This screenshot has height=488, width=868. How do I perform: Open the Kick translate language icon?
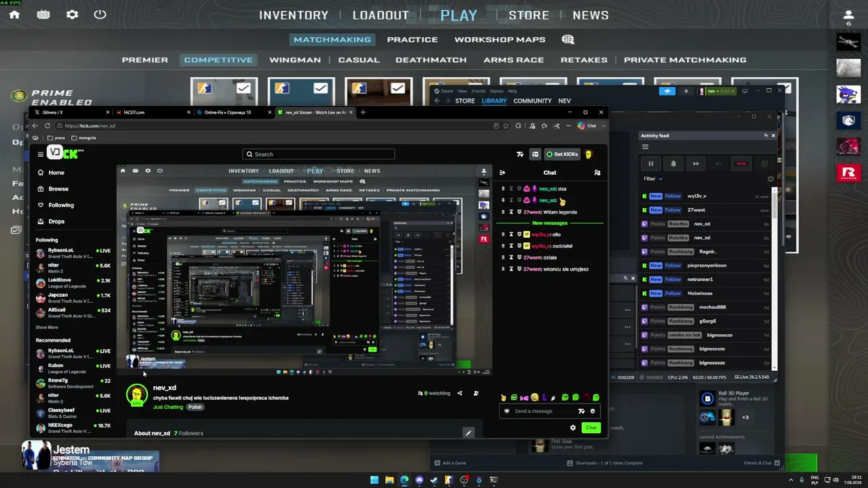point(520,155)
